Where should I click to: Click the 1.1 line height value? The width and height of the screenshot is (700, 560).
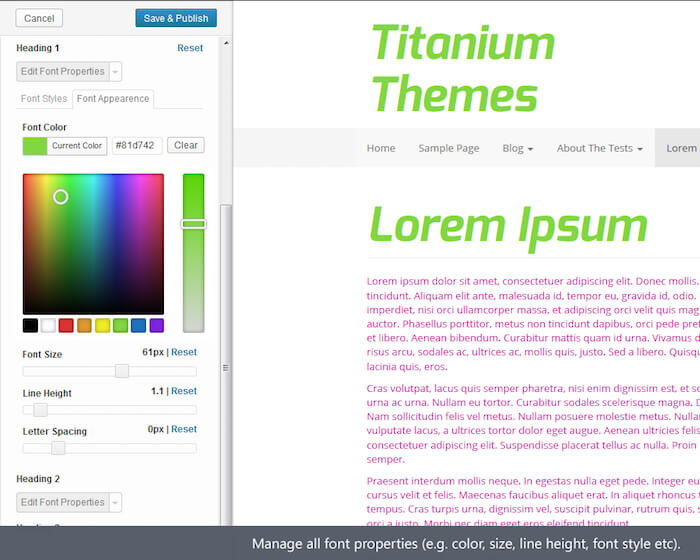tap(157, 391)
